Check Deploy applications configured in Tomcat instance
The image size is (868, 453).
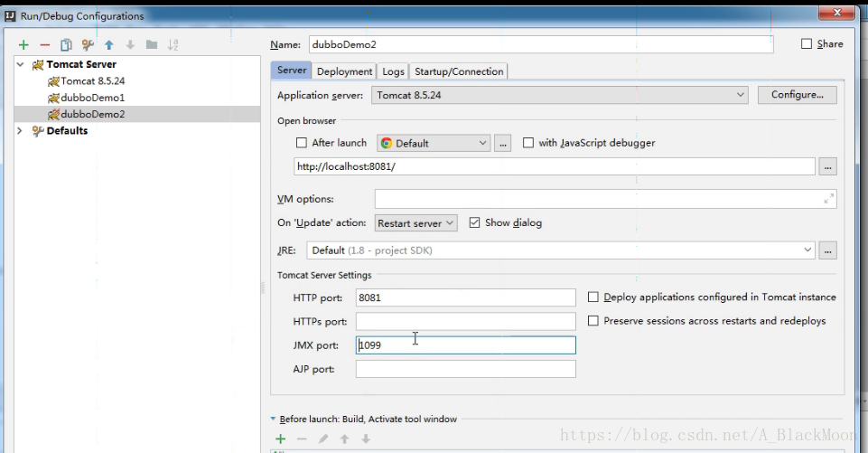coord(593,297)
